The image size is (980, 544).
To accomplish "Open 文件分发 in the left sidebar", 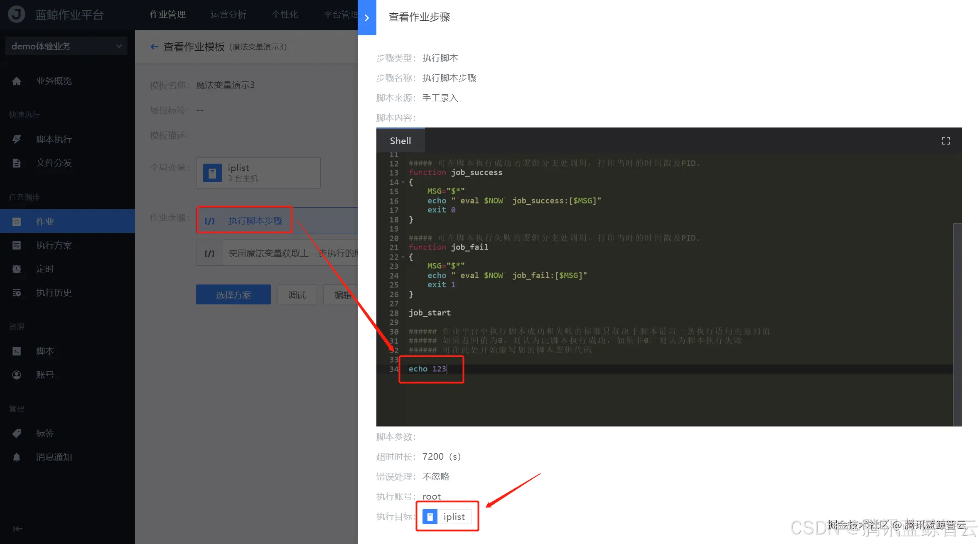I will pos(53,163).
